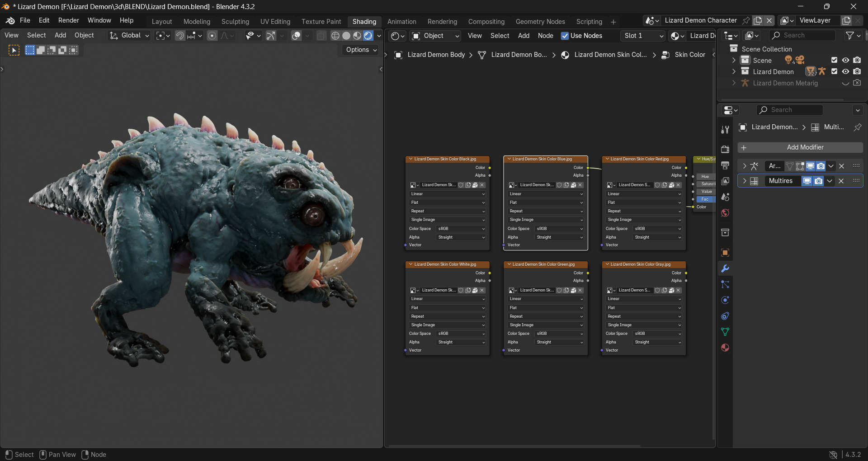Remove the Multires modifier with X
This screenshot has height=461, width=868.
point(841,181)
